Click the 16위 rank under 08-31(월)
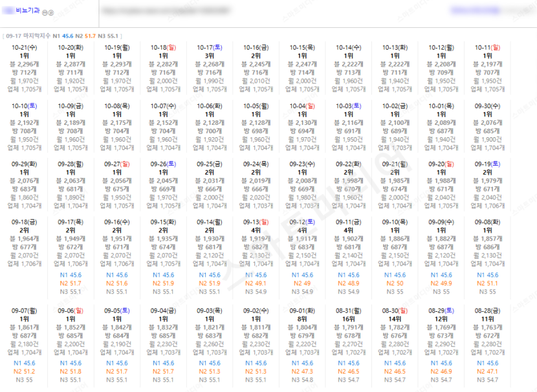This screenshot has width=537, height=392. click(x=349, y=319)
